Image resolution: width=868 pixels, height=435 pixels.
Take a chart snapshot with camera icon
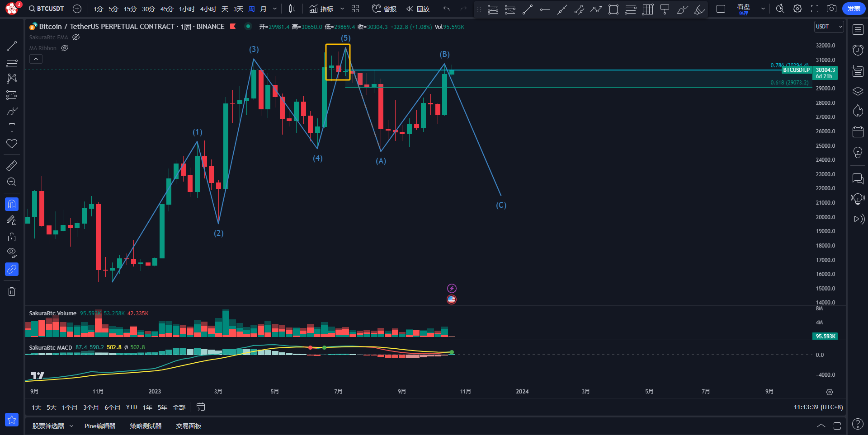pyautogui.click(x=831, y=9)
